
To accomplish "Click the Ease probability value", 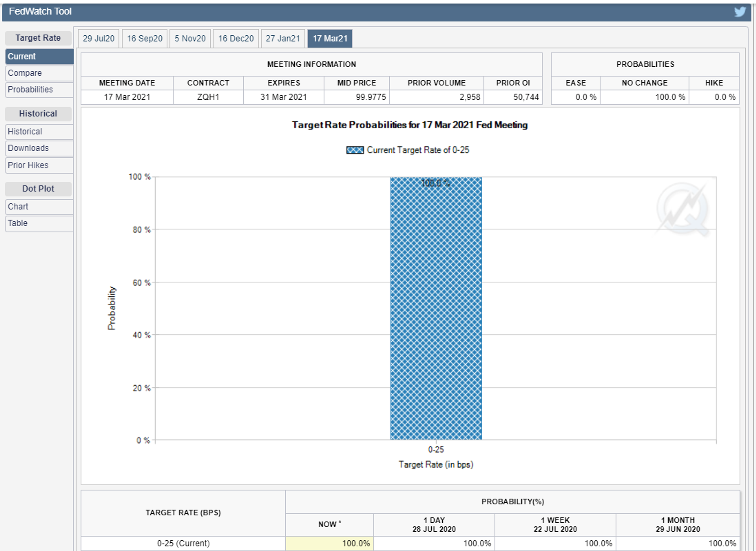I will pos(586,97).
